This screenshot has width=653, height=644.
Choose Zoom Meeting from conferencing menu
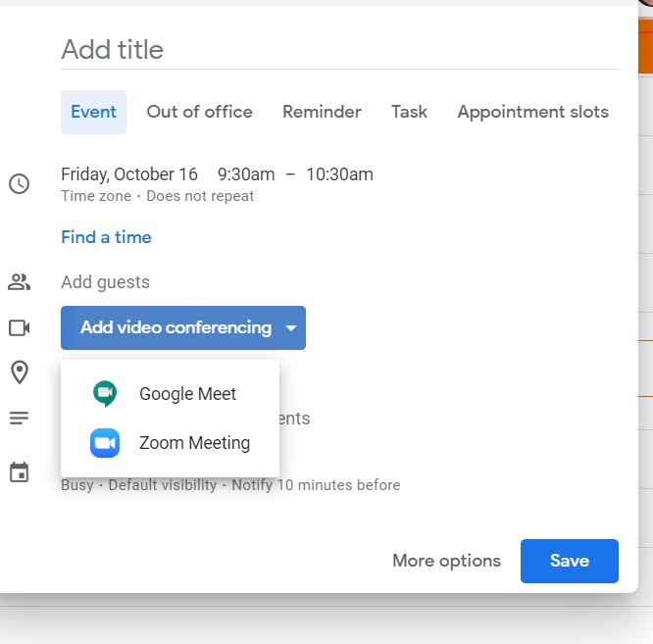[x=194, y=443]
